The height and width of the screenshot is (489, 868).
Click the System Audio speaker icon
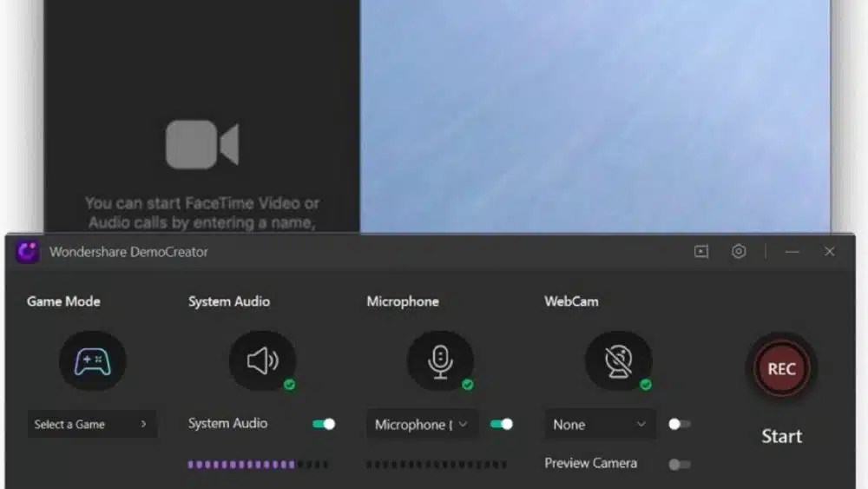(262, 360)
